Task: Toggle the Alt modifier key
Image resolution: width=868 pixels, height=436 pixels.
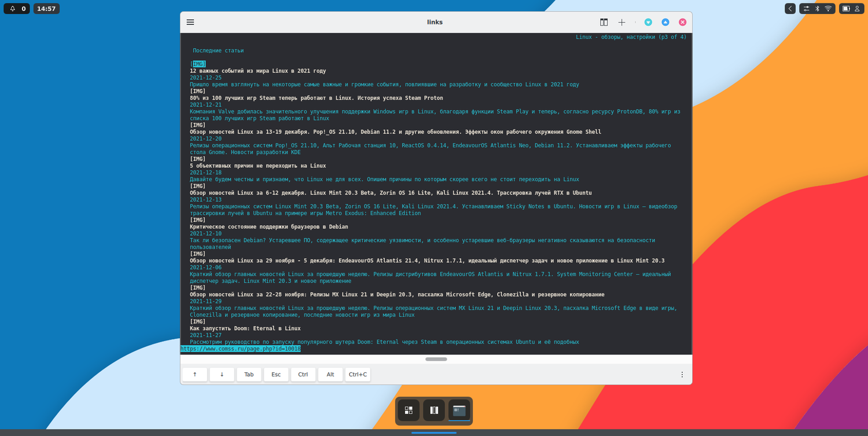Action: point(330,375)
